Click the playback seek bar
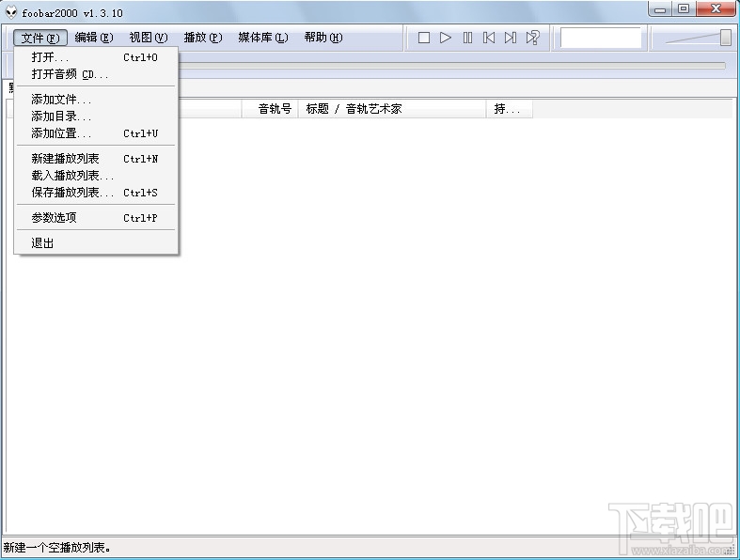Screen dimensions: 740x560 tap(452, 66)
